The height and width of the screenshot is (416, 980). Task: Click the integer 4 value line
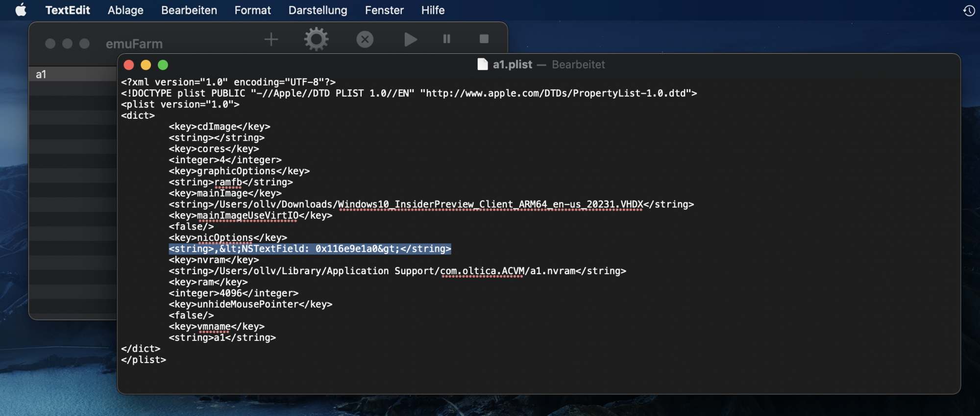click(225, 160)
